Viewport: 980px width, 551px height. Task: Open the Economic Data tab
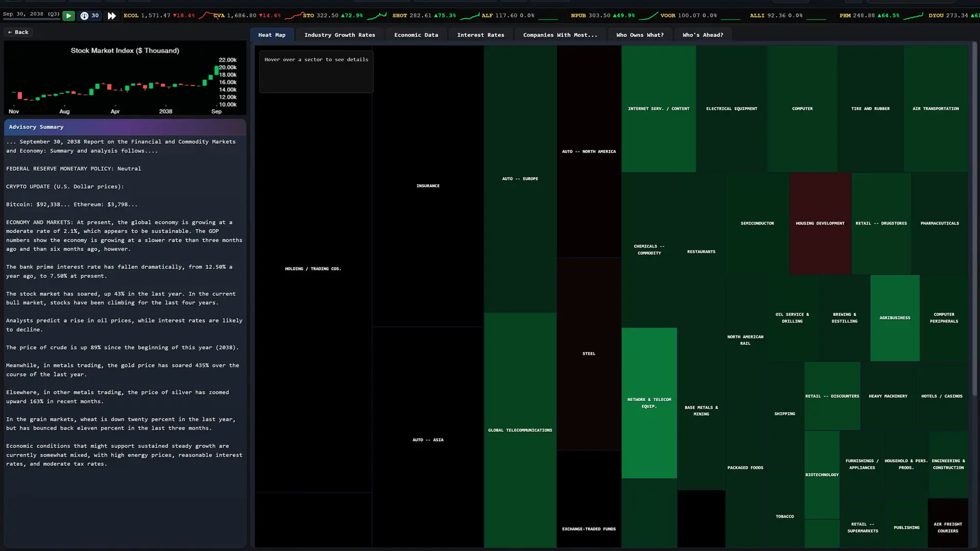416,35
